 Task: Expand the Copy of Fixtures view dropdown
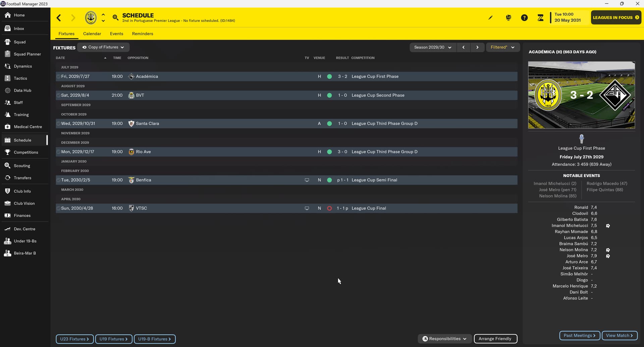(103, 47)
